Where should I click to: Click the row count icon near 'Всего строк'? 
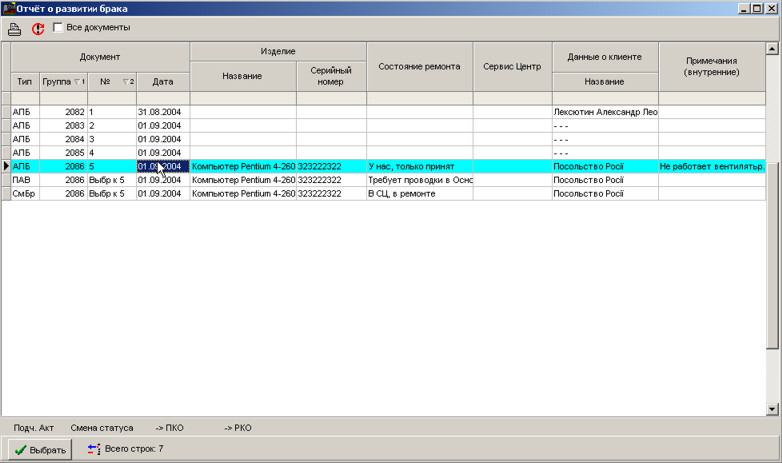(x=94, y=450)
